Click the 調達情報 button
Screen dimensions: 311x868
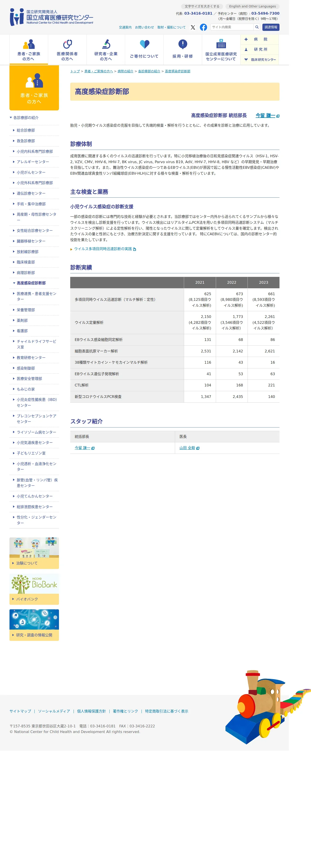click(x=271, y=27)
